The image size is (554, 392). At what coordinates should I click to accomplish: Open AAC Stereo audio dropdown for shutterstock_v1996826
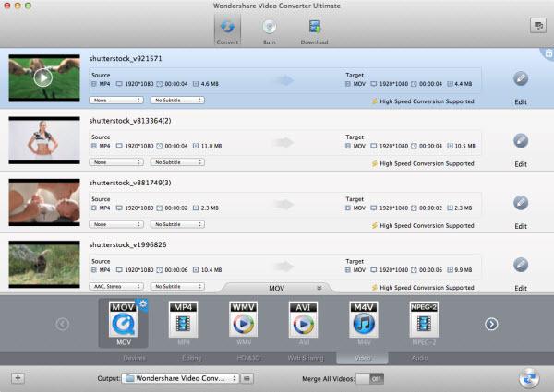[116, 287]
